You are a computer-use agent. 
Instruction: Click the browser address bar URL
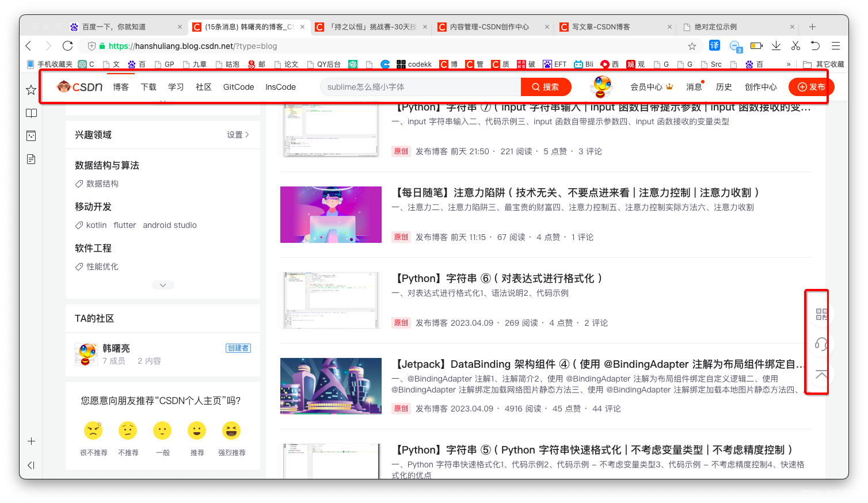[x=193, y=46]
